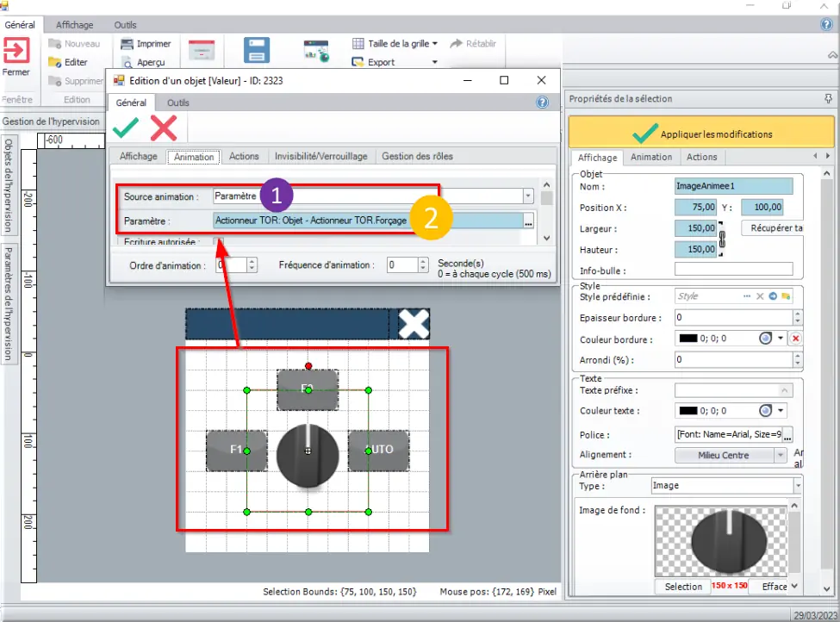The height and width of the screenshot is (622, 840).
Task: Click the Alignement Milieu Centre button
Action: pos(723,456)
